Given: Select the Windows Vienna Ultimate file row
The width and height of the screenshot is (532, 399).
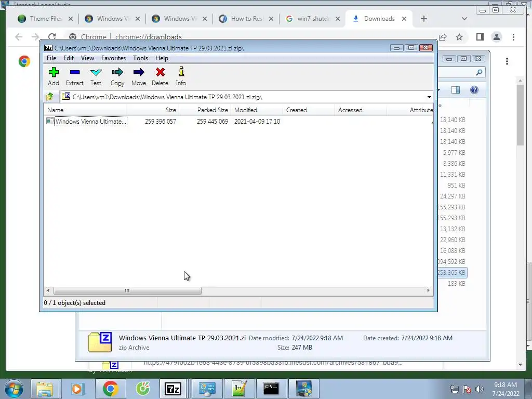Looking at the screenshot, I should pyautogui.click(x=238, y=122).
